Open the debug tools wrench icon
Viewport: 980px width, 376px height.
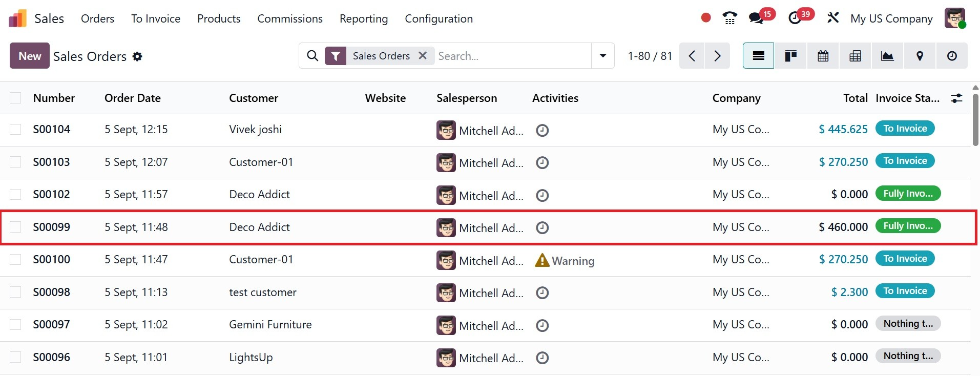833,18
